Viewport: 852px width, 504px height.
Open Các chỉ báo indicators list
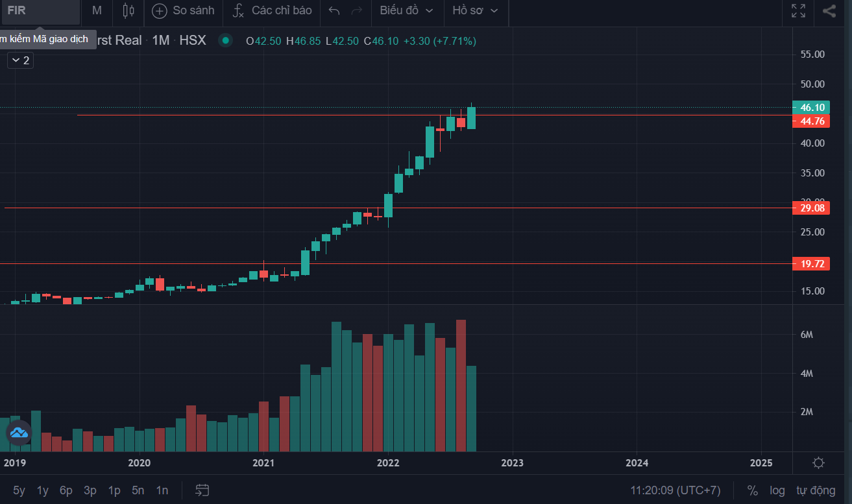[273, 11]
